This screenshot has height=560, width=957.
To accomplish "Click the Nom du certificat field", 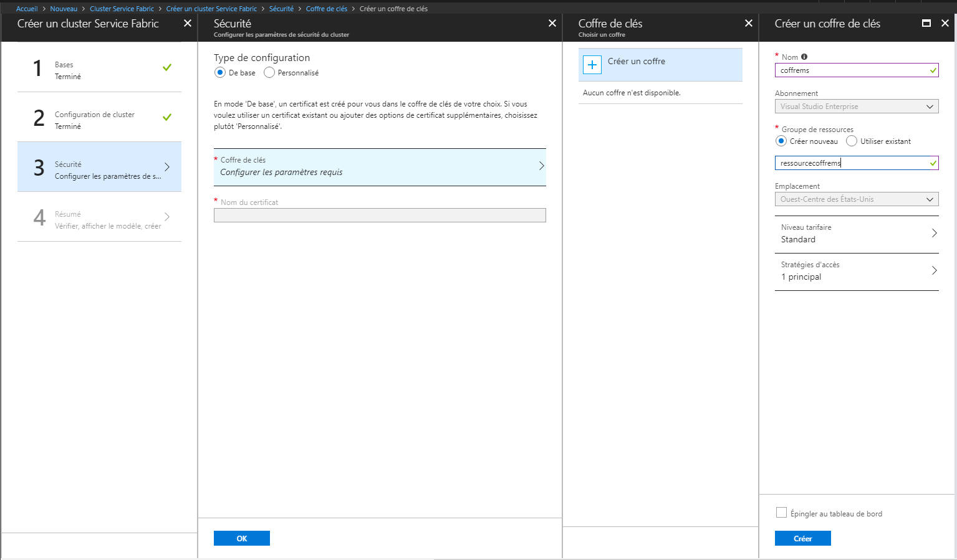I will 380,216.
